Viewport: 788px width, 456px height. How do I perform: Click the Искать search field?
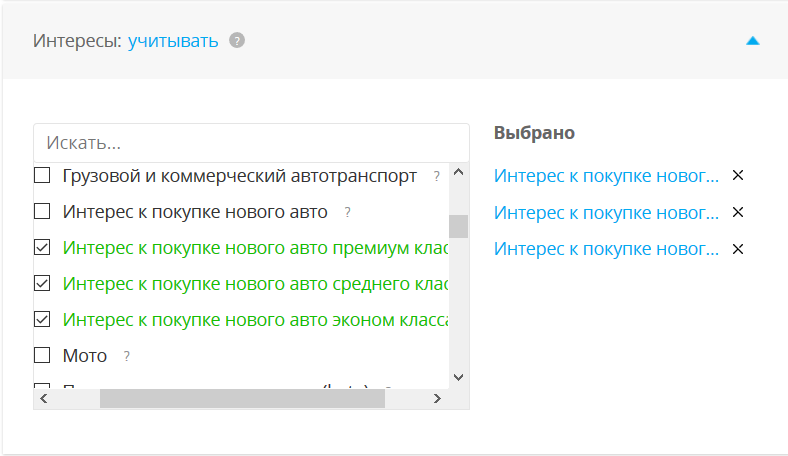[250, 143]
